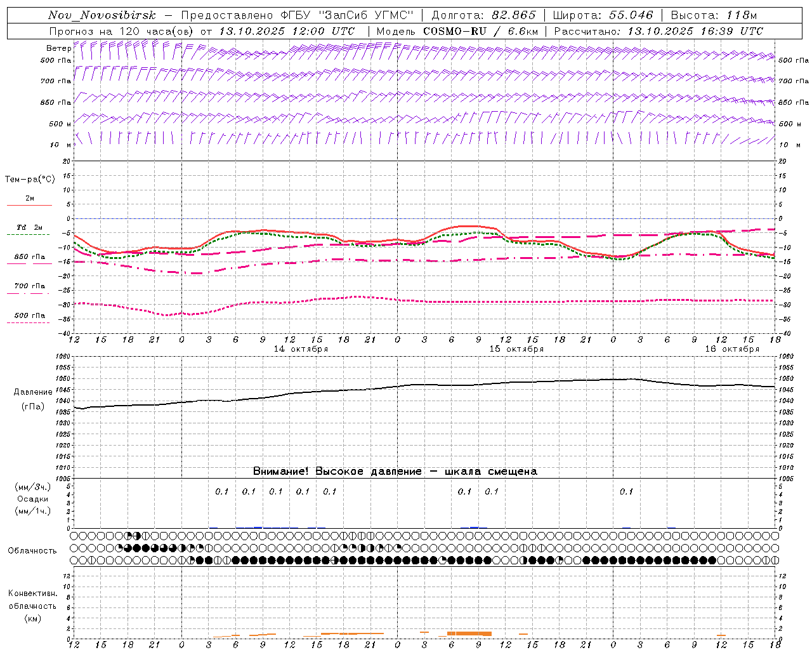Screen dimensions: 812x650
Task: Click the 'Облачность' cloud cover label
Action: tap(32, 551)
